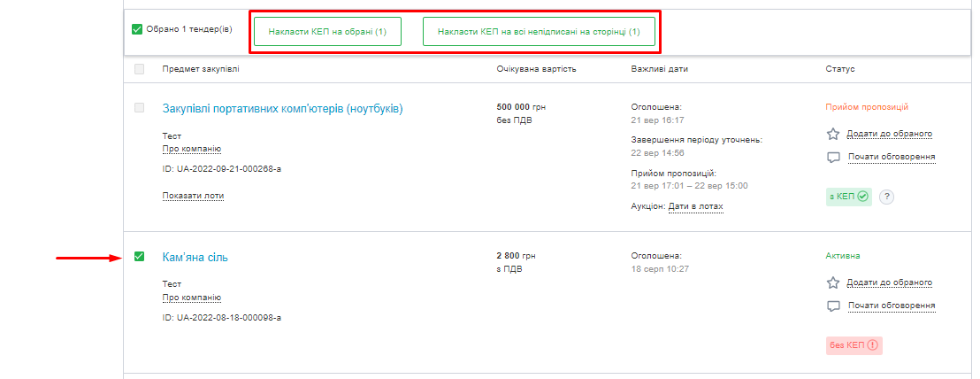Open the 'Кам'яна сіль' tender link

click(x=195, y=258)
